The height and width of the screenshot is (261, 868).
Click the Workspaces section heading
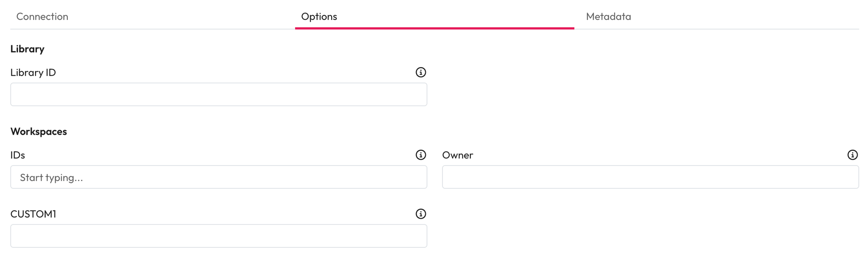click(x=39, y=132)
